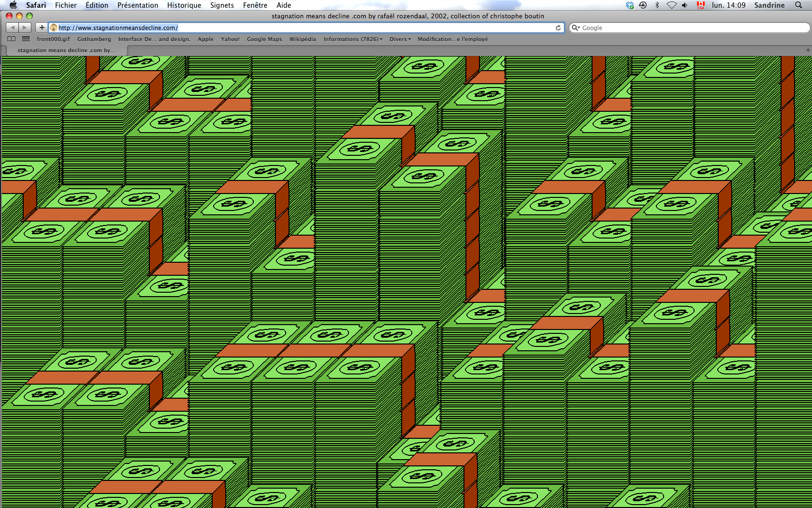Image resolution: width=812 pixels, height=508 pixels.
Task: Open a new tab with plus
Action: point(808,50)
